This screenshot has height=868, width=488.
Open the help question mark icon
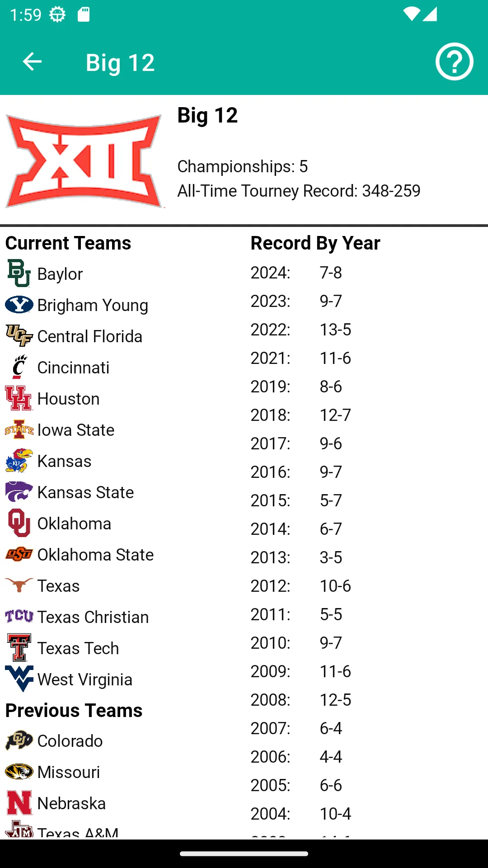coord(454,61)
